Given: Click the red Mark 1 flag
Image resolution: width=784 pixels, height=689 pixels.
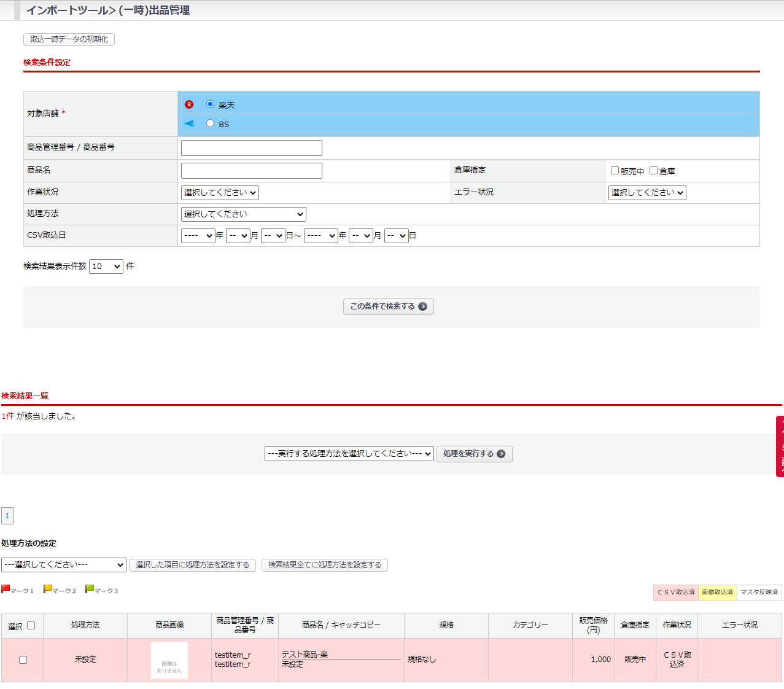Looking at the screenshot, I should pyautogui.click(x=6, y=589).
